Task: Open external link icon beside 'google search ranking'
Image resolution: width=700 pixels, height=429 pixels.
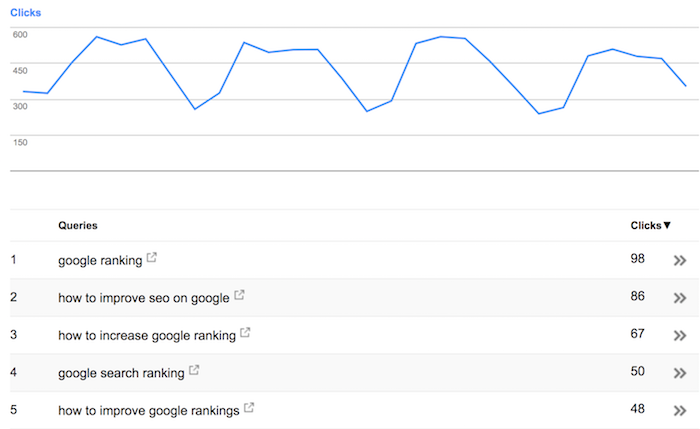Action: (x=194, y=370)
